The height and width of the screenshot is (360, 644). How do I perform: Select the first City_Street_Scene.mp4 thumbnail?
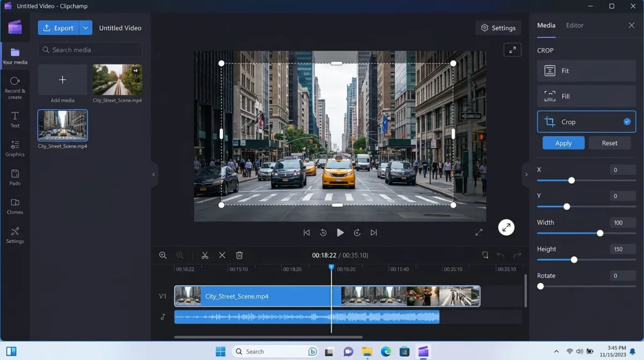117,80
